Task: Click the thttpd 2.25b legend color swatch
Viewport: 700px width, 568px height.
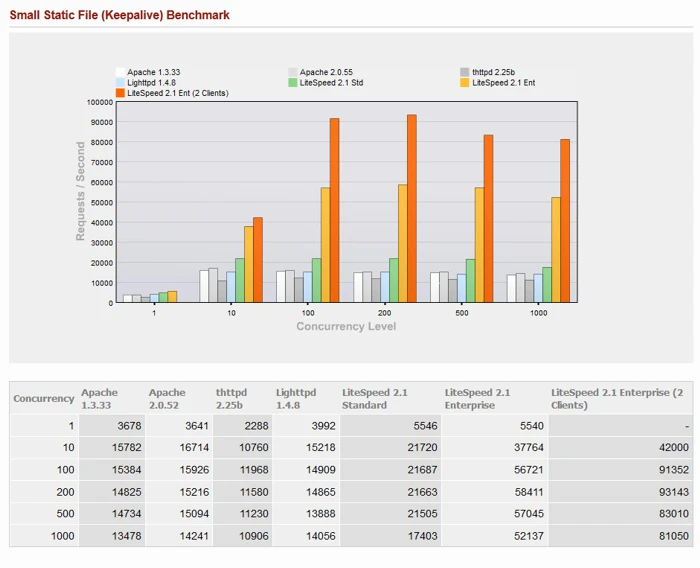Action: pyautogui.click(x=465, y=72)
